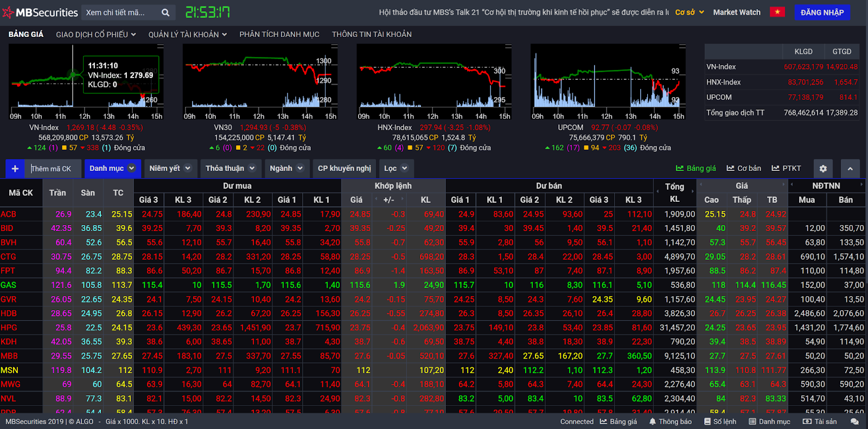Select the FPT stock code

pos(8,271)
